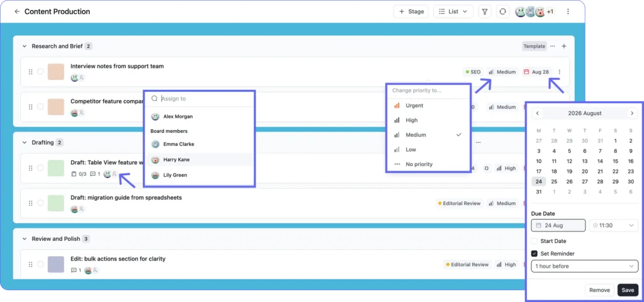Select No priority option
Image resolution: width=644 pixels, height=302 pixels.
(x=428, y=164)
